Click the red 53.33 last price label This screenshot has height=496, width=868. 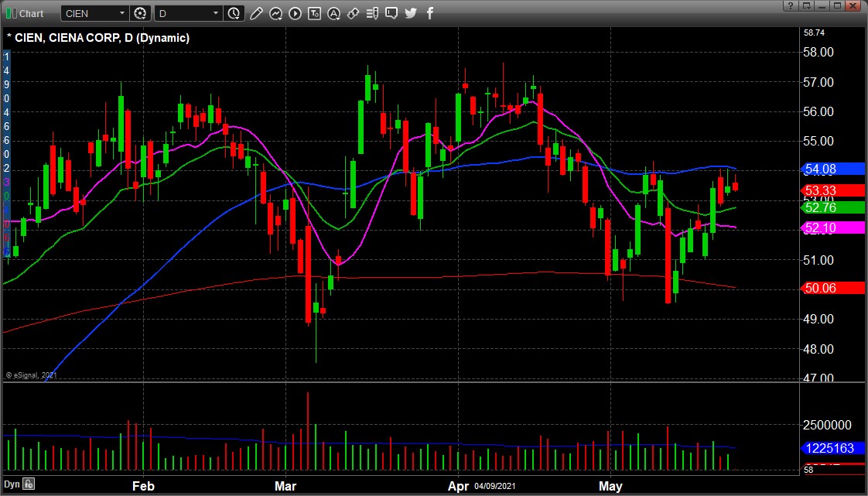point(832,190)
